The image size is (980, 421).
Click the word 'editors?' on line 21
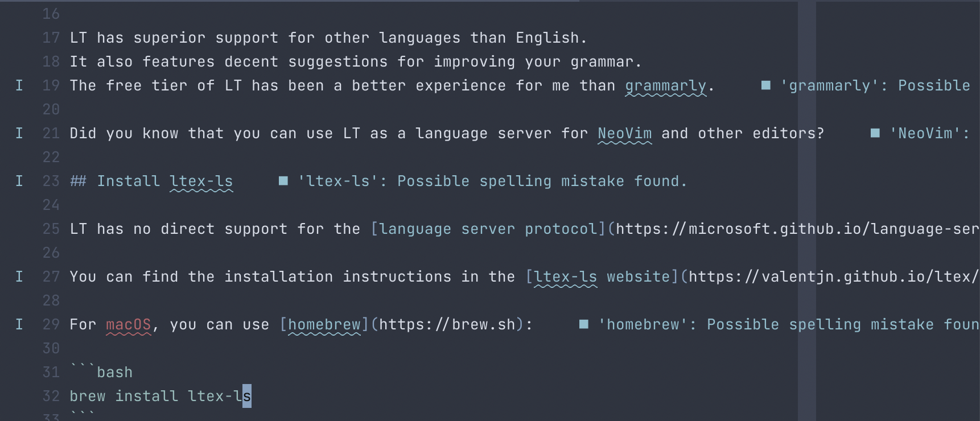click(x=789, y=134)
